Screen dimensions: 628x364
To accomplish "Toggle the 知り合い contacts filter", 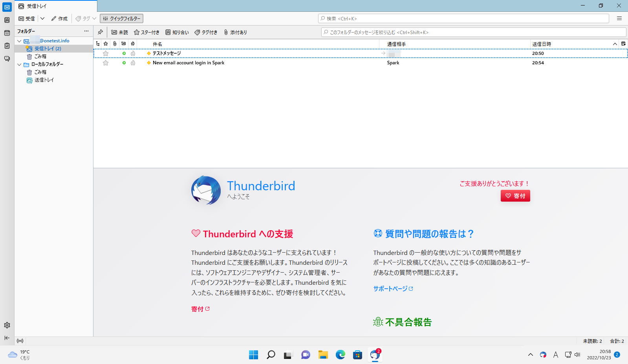I will pyautogui.click(x=177, y=32).
